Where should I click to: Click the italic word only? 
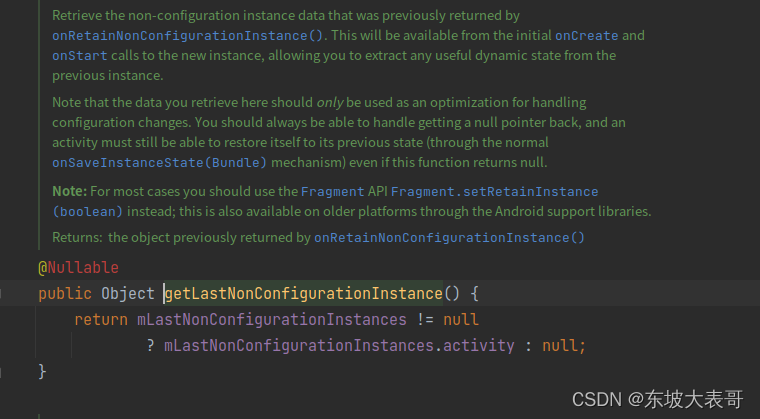(330, 103)
